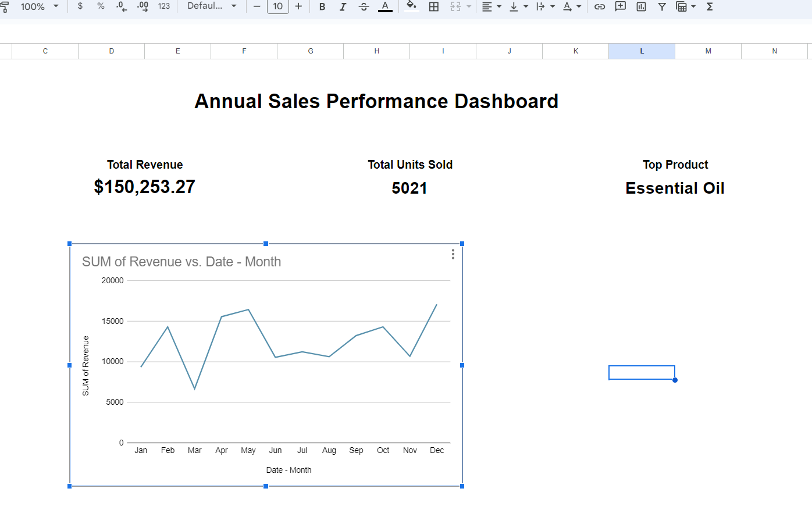Screen dimensions: 812x524
Task: Click the 20000 value on chart axis
Action: click(112, 280)
